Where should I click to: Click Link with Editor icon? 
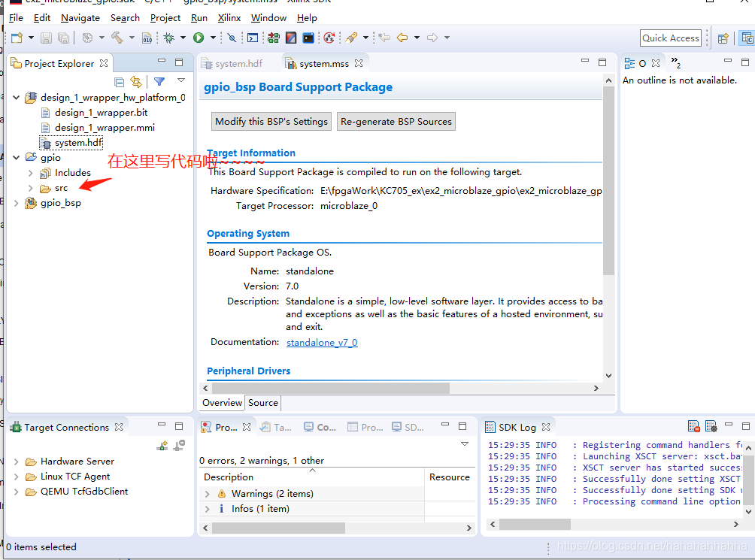pyautogui.click(x=136, y=82)
